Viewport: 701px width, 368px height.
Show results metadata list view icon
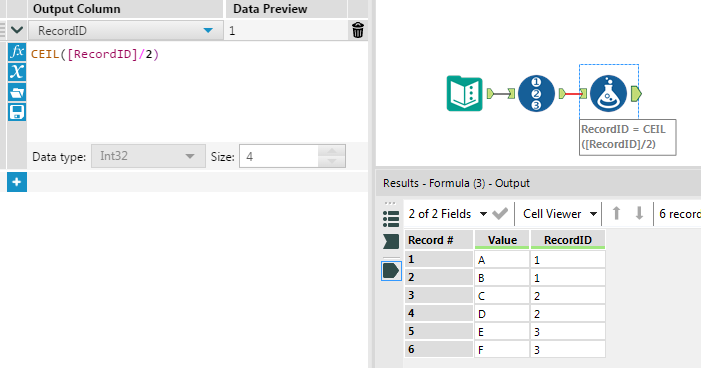click(x=391, y=219)
